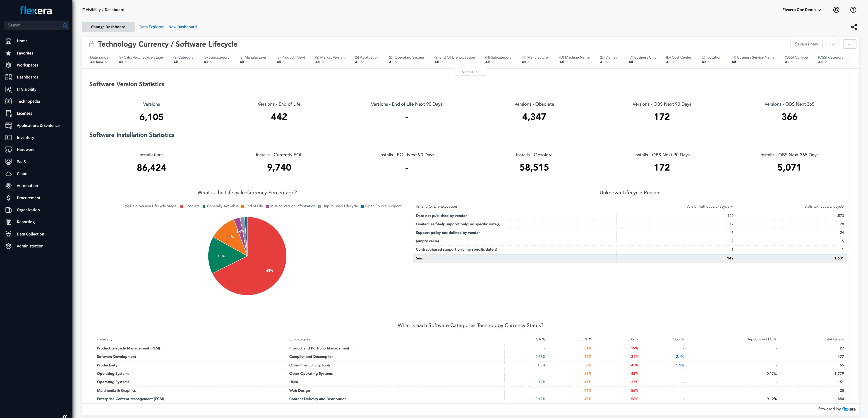Click the Change Dashboard button
This screenshot has height=418, width=868.
coord(107,26)
